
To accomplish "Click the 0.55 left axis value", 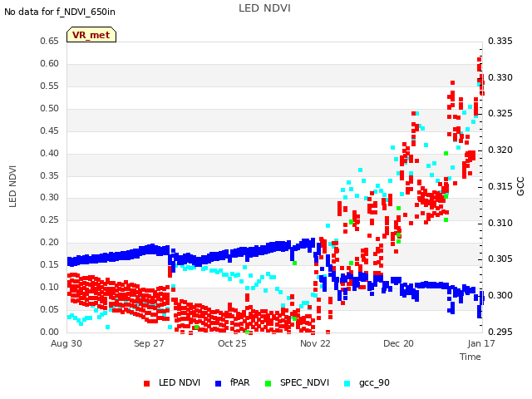I will (49, 86).
